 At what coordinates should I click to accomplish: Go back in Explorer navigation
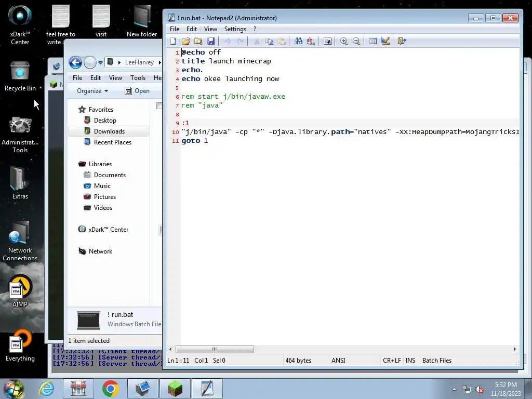pos(75,62)
